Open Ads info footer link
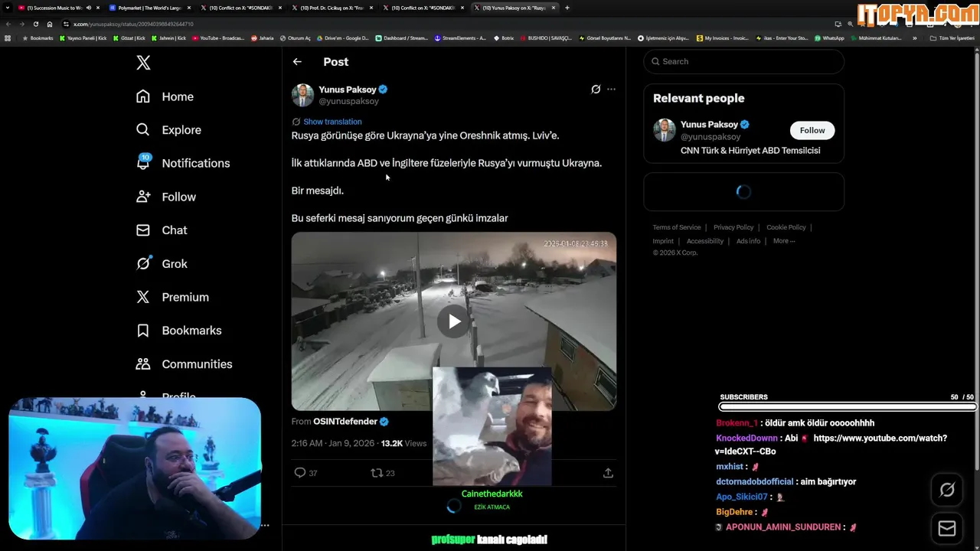Viewport: 980px width, 551px height. coord(748,241)
